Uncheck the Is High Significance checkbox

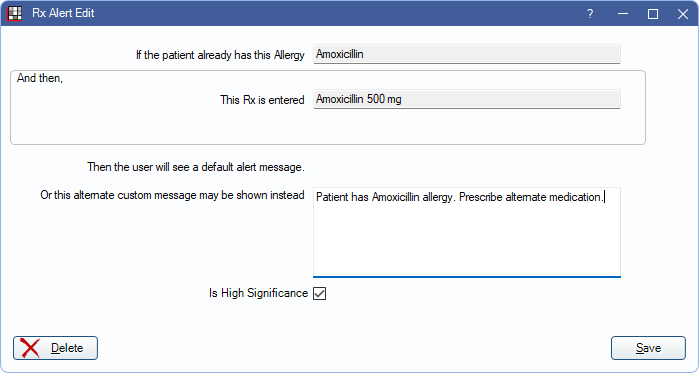coord(319,293)
